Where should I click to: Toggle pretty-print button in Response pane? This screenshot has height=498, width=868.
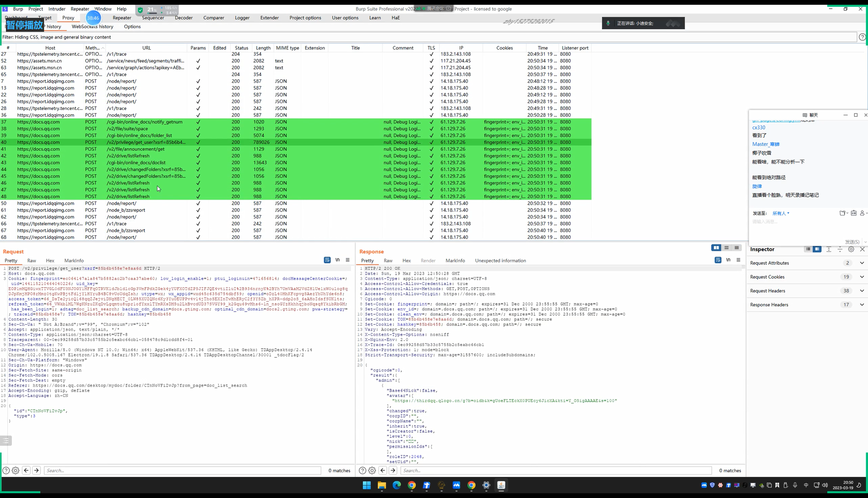pos(718,260)
